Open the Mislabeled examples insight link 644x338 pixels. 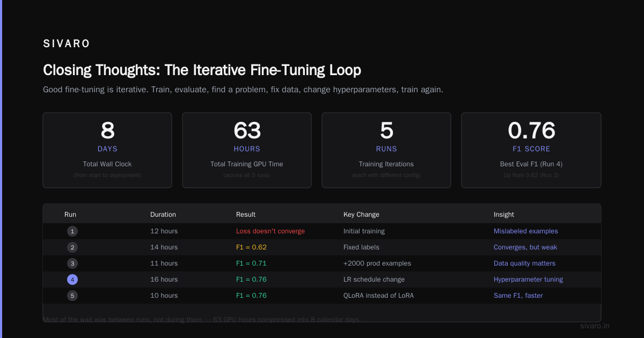tap(526, 231)
